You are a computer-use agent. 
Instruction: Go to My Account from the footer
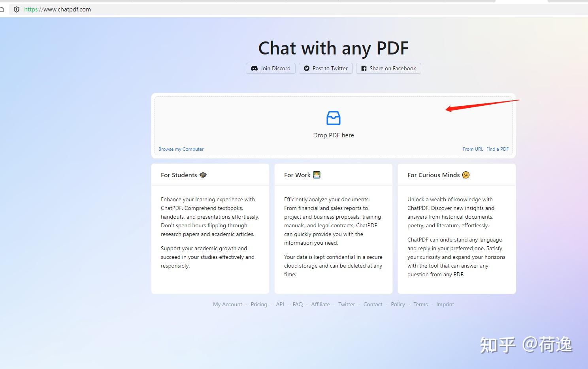tap(227, 304)
